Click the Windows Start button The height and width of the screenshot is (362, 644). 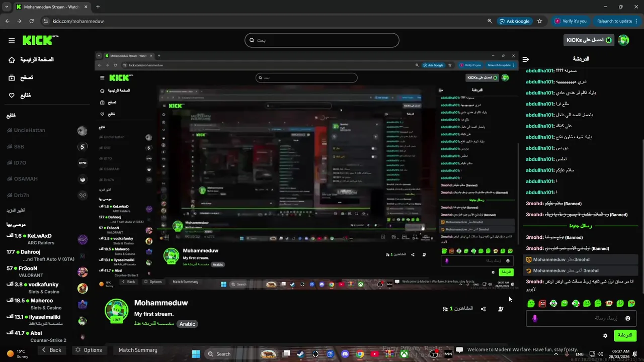click(x=196, y=354)
